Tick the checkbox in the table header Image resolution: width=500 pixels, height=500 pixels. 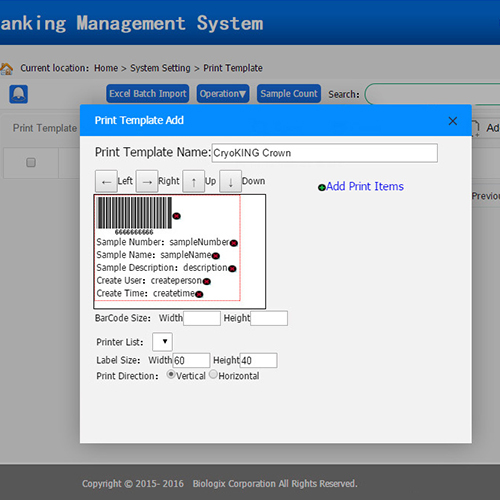point(31,163)
